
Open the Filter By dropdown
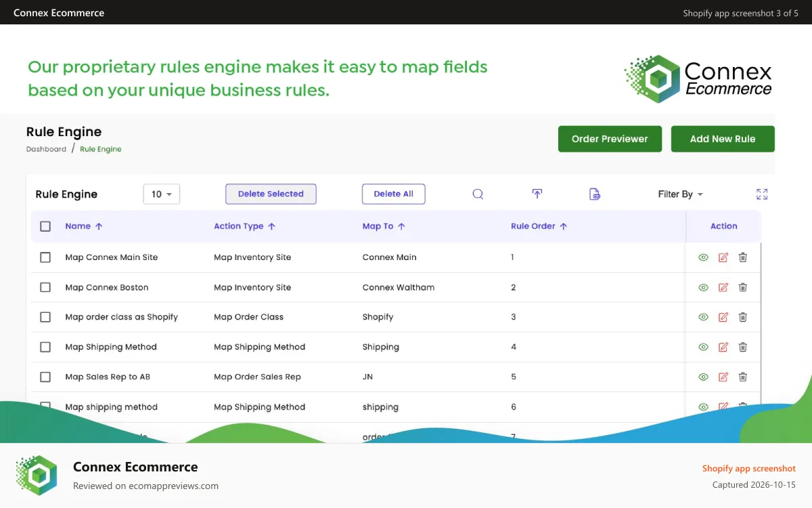click(x=681, y=194)
